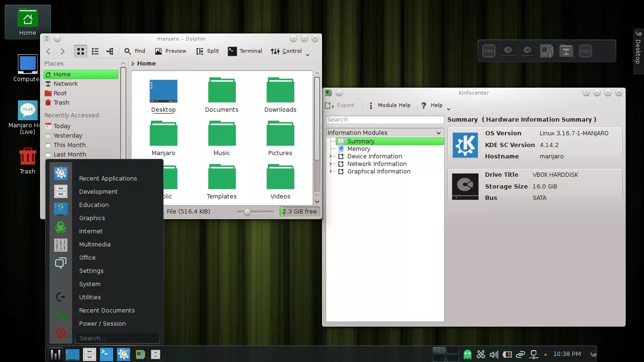Go forward in Dolphin navigation

click(62, 51)
